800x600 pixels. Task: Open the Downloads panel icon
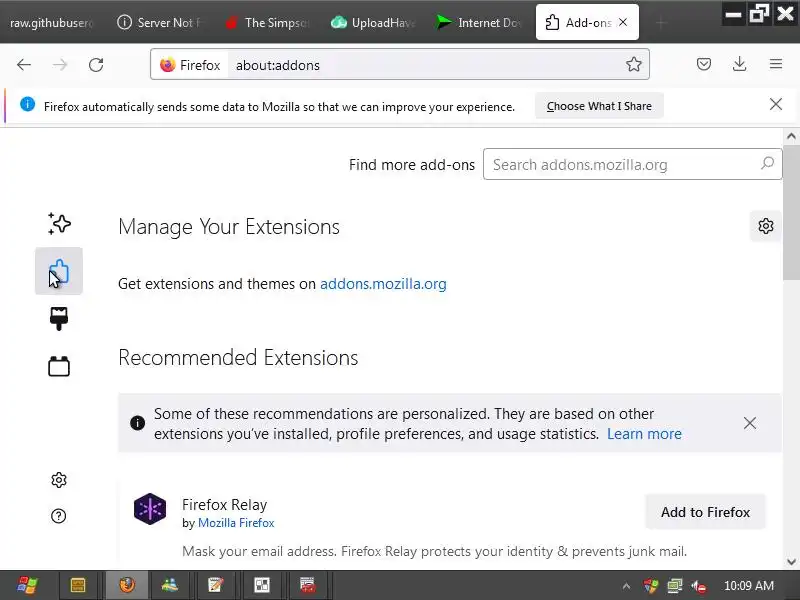tap(739, 64)
